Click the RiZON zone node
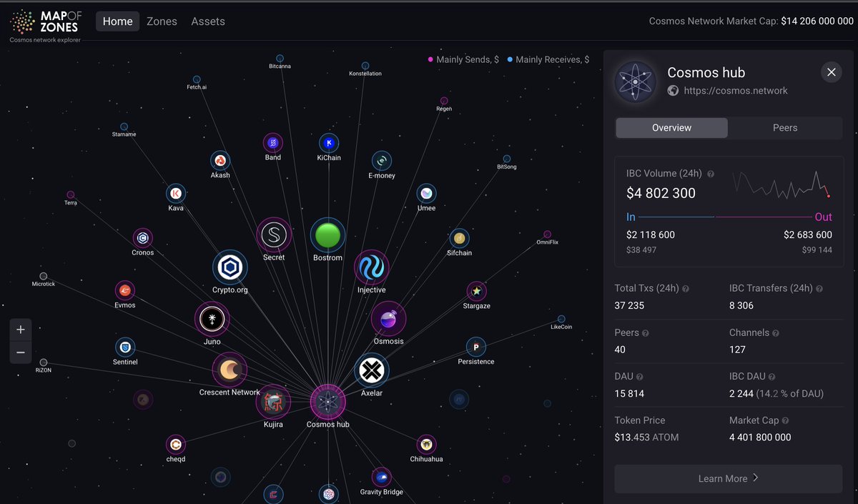This screenshot has width=858, height=504. coord(44,362)
